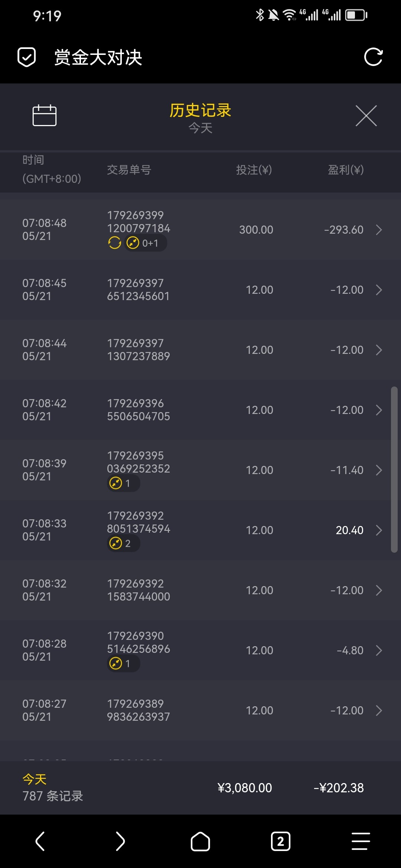This screenshot has height=868, width=401.
Task: Tap the badge labeled 2 on 07:08:33 record
Action: [123, 543]
